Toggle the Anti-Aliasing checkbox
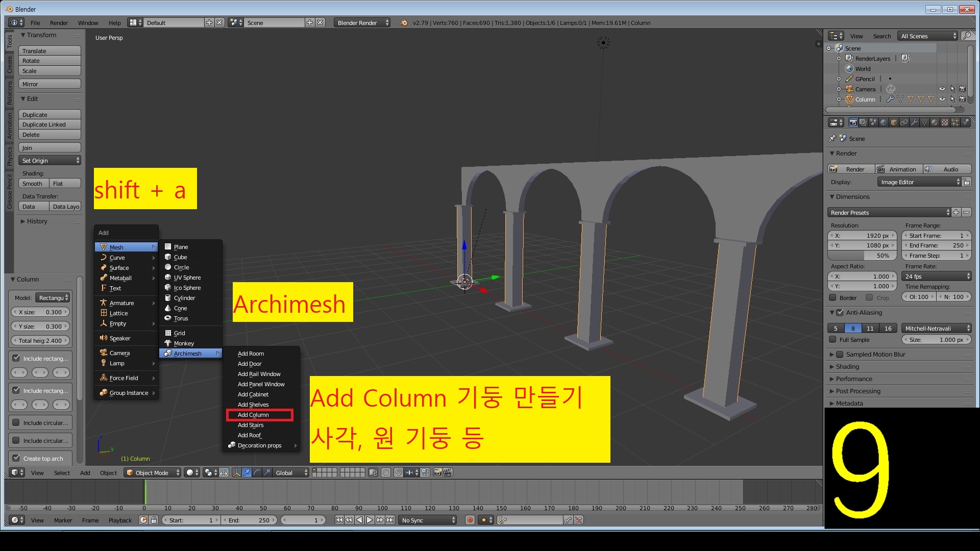The height and width of the screenshot is (551, 980). coord(840,313)
